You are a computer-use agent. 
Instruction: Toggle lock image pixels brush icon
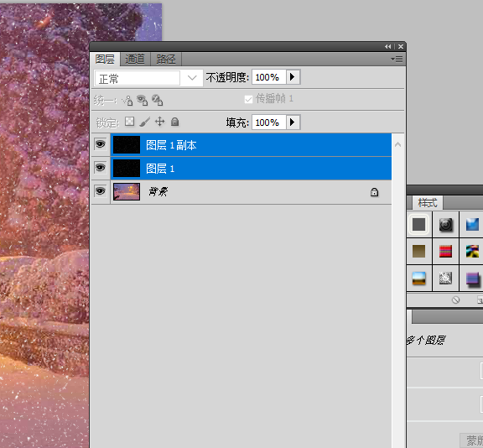pyautogui.click(x=144, y=122)
